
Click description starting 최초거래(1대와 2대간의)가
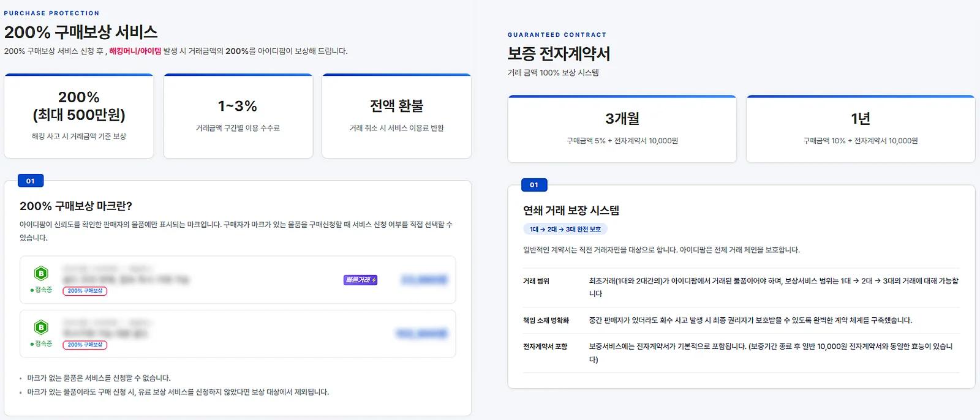pos(774,287)
